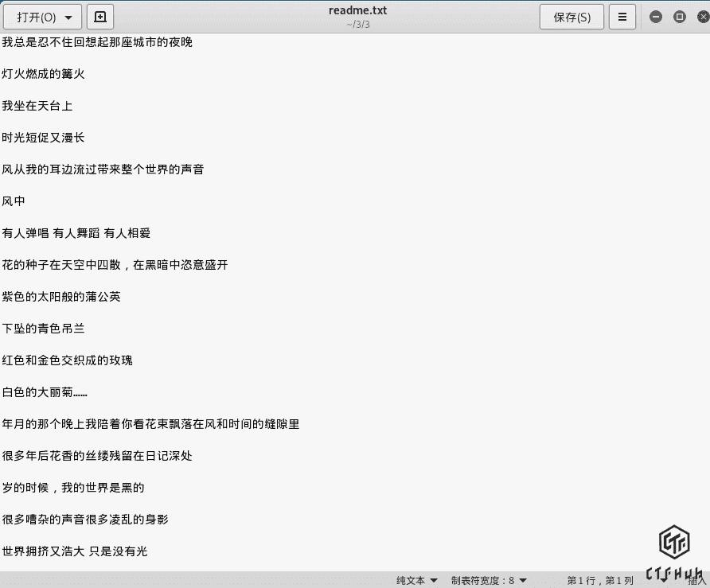
Task: Click the 保存(S) save button
Action: [572, 17]
